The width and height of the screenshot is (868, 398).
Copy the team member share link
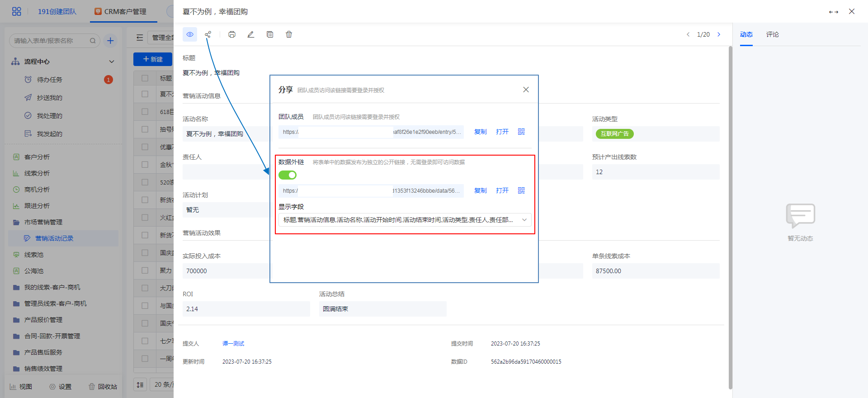point(480,132)
